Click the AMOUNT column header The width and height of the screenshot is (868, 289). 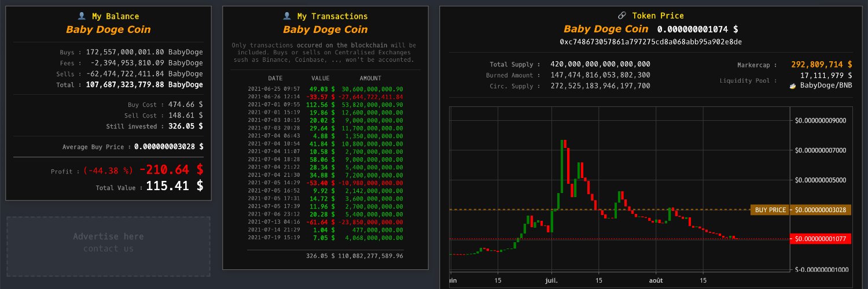[x=370, y=78]
